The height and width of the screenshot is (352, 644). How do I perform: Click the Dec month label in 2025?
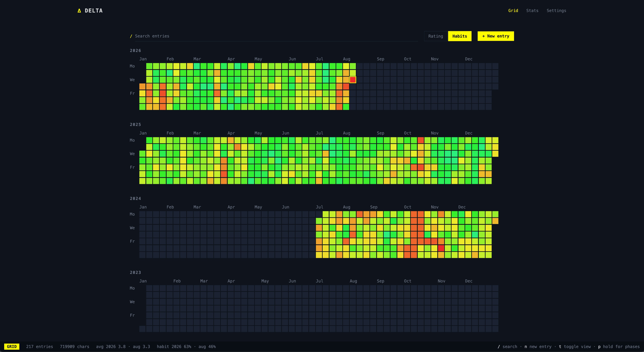coord(469,133)
